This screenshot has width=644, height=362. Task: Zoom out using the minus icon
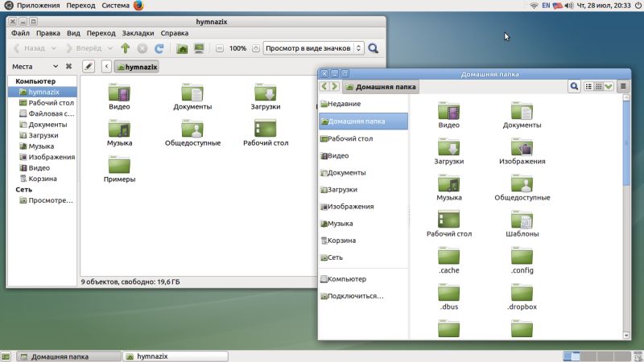click(x=219, y=48)
